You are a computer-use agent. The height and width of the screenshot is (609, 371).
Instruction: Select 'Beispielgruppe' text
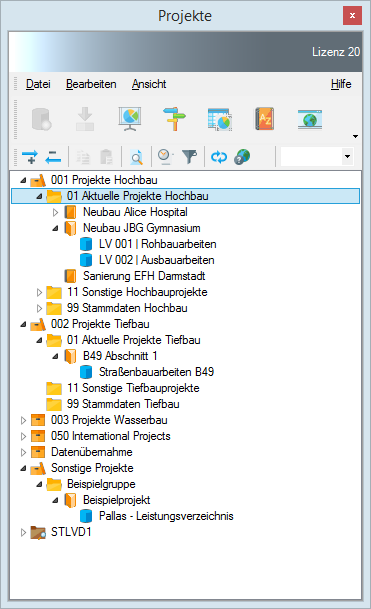(x=101, y=484)
